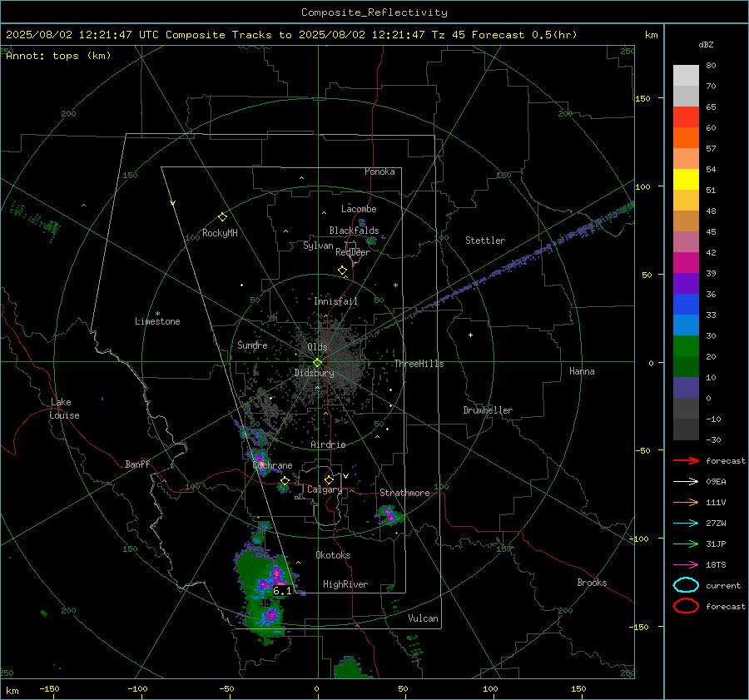
Task: Pick the light gray 80 dBZ swatch
Action: point(686,76)
